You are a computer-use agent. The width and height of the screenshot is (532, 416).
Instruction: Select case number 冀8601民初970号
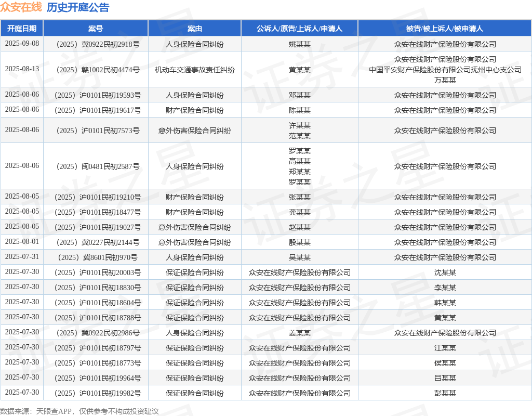point(98,257)
